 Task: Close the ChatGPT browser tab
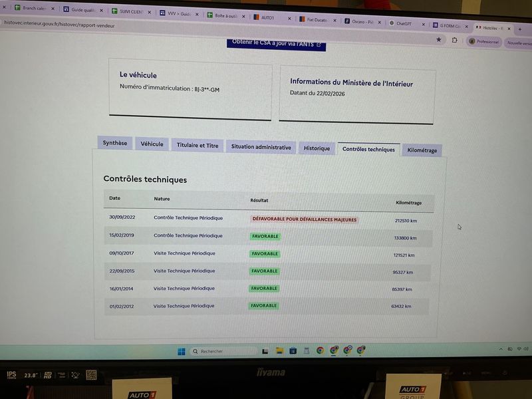(x=424, y=24)
